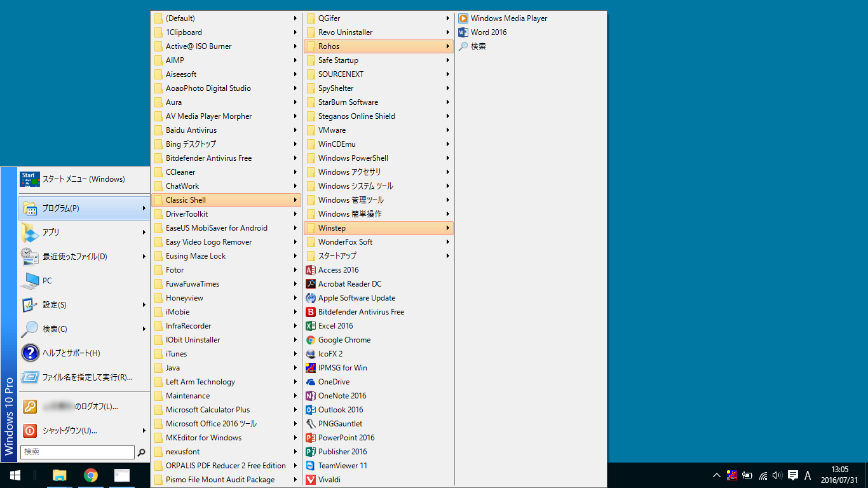Open Acrobat Reader DC
This screenshot has height=488, width=868.
(349, 284)
